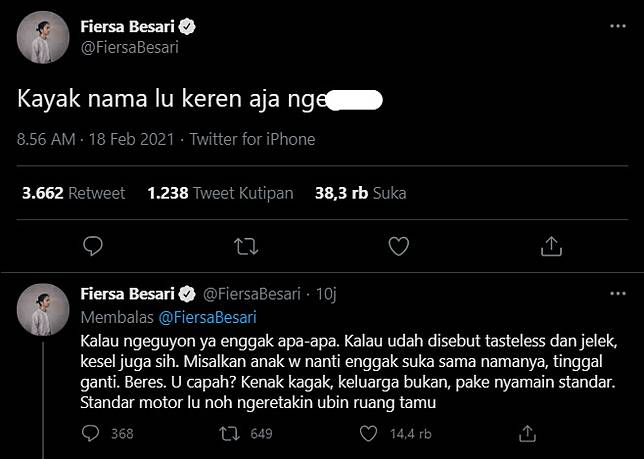
Task: Retweet the main tweet
Action: pyautogui.click(x=245, y=245)
